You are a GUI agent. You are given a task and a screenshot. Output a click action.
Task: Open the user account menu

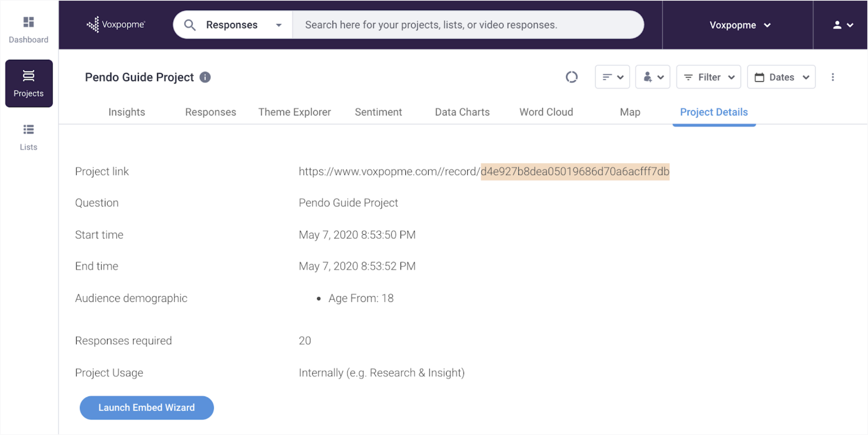[843, 25]
